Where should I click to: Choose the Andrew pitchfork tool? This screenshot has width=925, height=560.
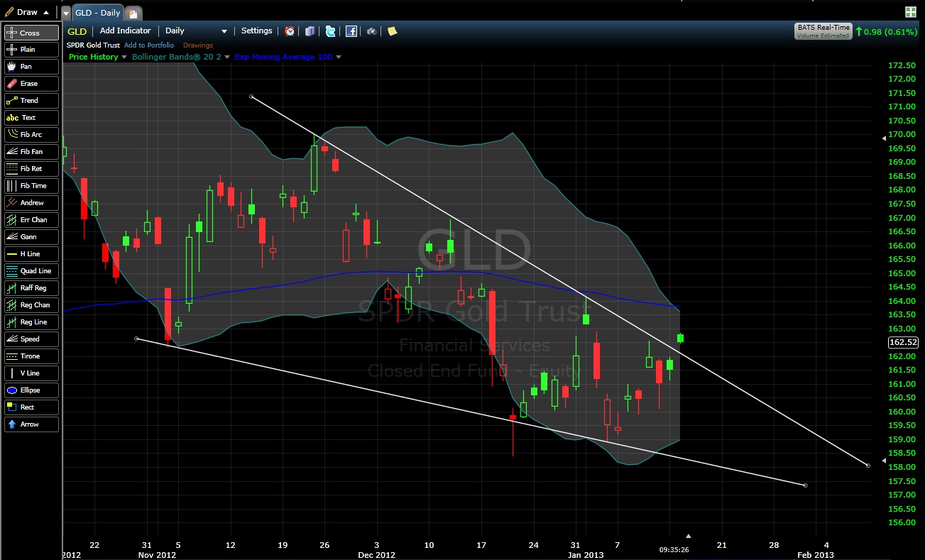pyautogui.click(x=31, y=203)
